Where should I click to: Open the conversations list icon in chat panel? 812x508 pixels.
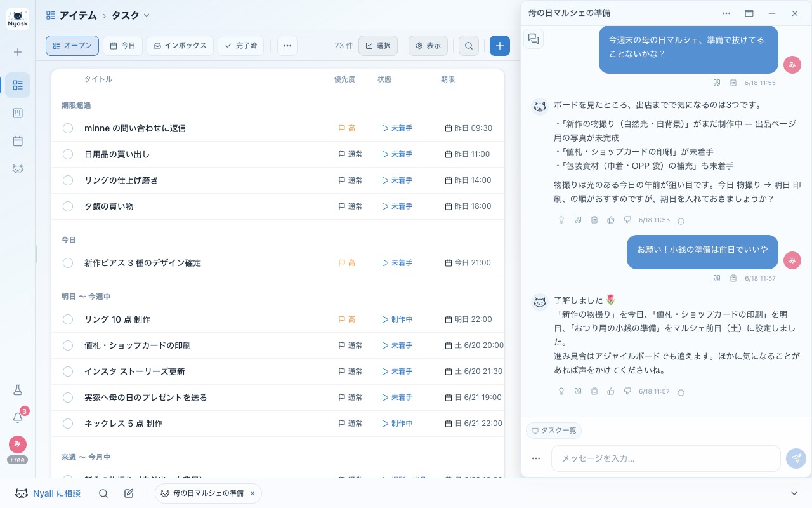pyautogui.click(x=534, y=39)
